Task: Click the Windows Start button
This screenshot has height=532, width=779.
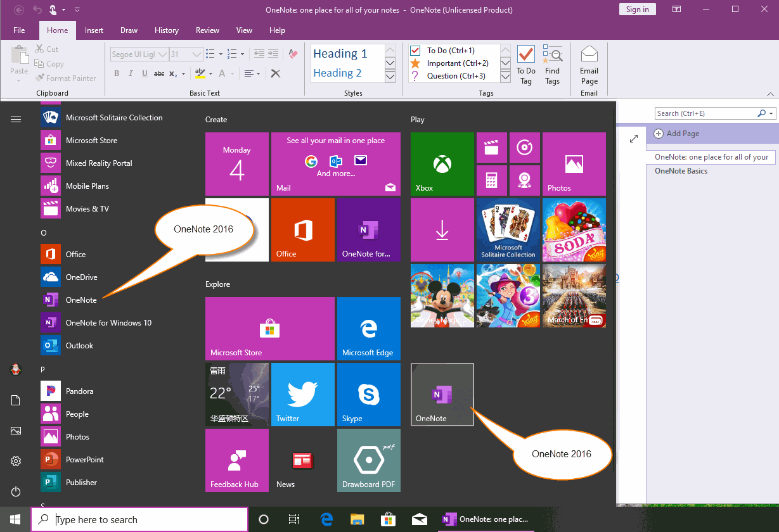Action: click(x=15, y=519)
